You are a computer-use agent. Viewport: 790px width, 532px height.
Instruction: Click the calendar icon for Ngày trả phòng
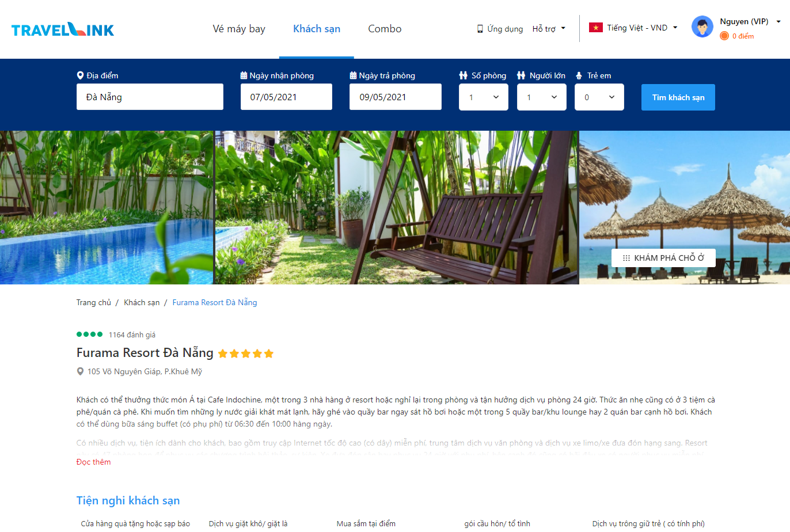tap(353, 75)
